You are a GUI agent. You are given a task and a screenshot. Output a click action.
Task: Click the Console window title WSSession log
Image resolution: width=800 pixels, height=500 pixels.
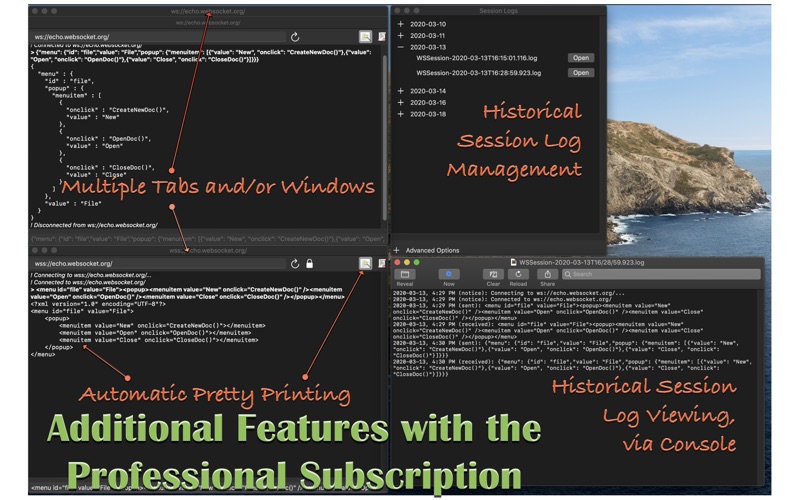tap(581, 262)
